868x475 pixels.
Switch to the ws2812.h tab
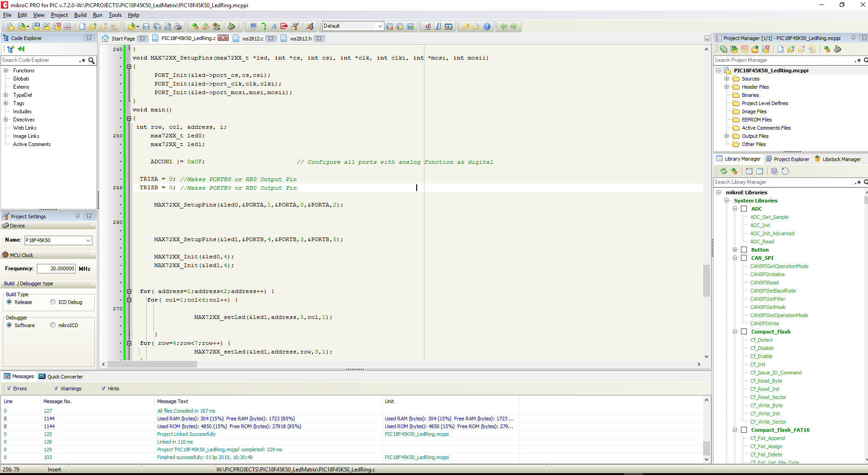pyautogui.click(x=301, y=39)
